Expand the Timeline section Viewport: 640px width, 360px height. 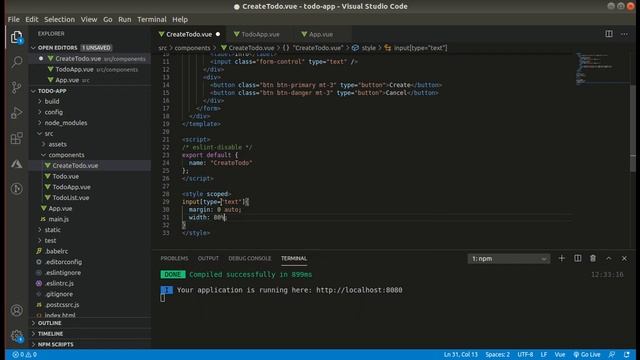(90, 334)
